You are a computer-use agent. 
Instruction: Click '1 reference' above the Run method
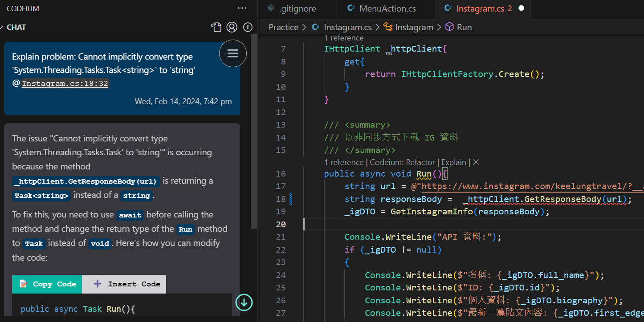[344, 162]
